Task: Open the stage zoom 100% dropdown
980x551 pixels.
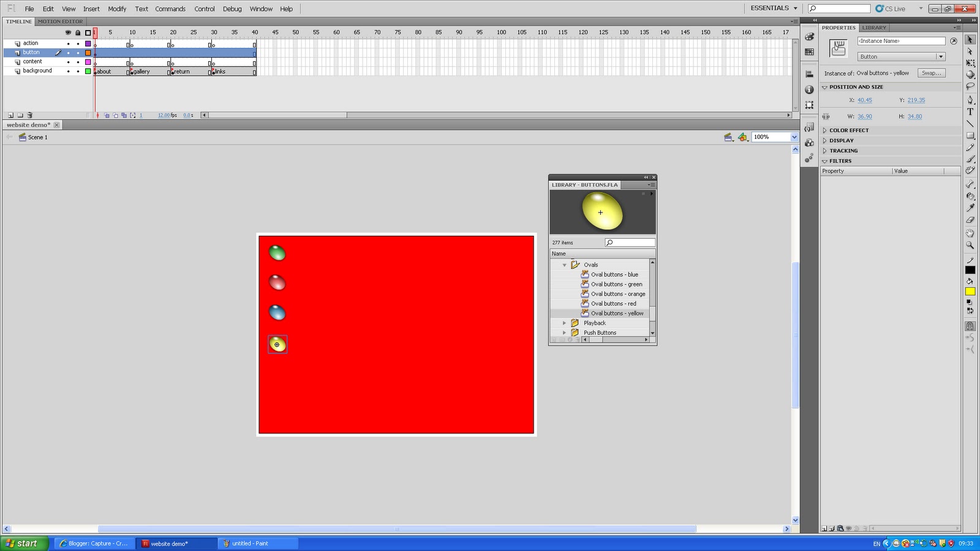Action: pos(794,137)
